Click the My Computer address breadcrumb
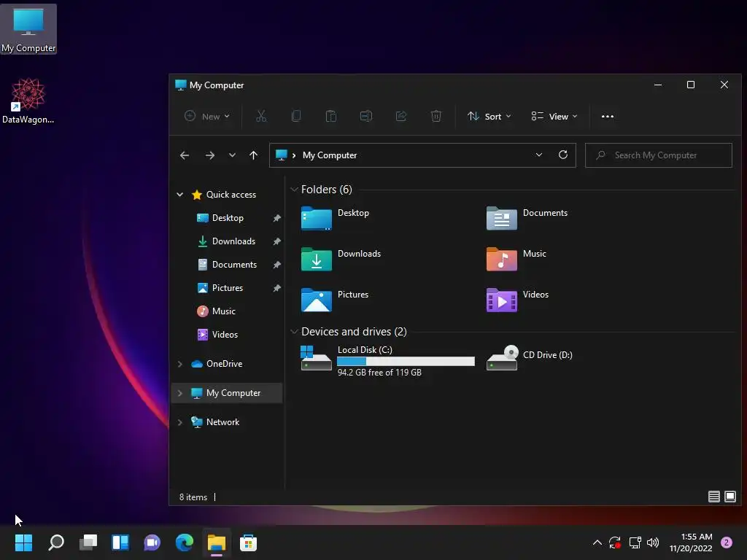The width and height of the screenshot is (747, 560). coord(330,155)
